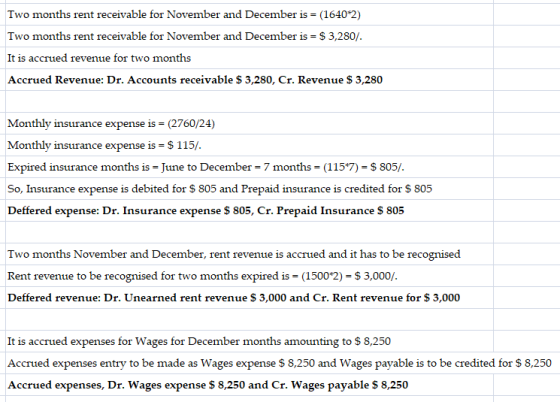This screenshot has height=402, width=560.
Task: Click the bold Accrued expenses Wages payable entry
Action: (249, 385)
